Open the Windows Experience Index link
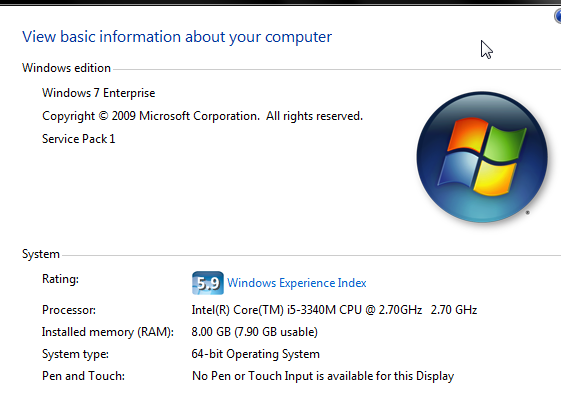The image size is (561, 393). click(297, 283)
